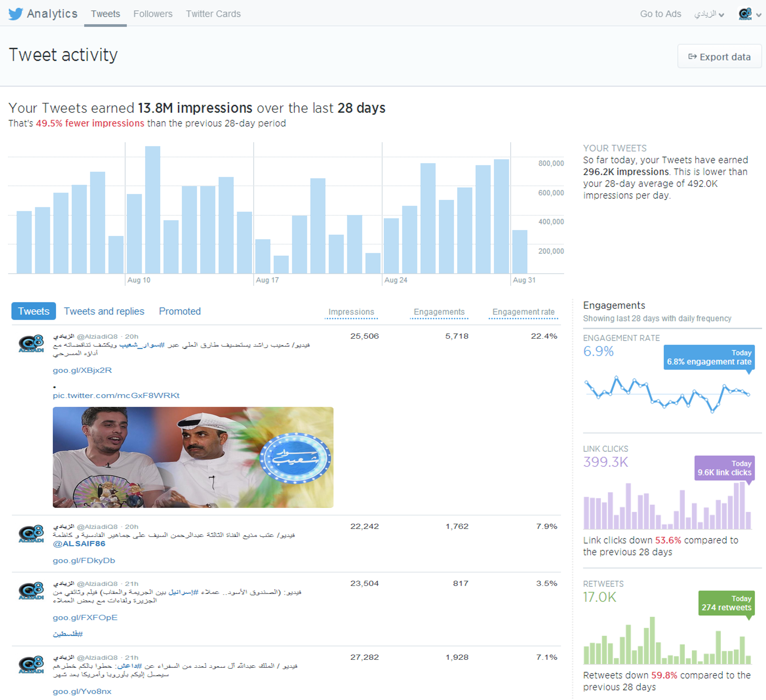The height and width of the screenshot is (700, 766).
Task: Click avatar of tweet mentioning @ALSAIF86
Action: tap(31, 534)
